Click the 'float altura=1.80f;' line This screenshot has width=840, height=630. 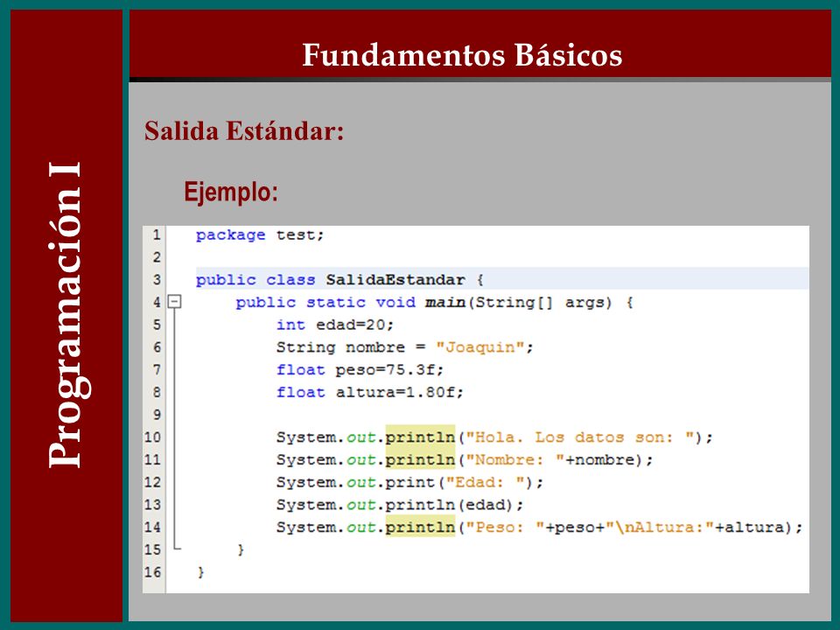point(370,392)
